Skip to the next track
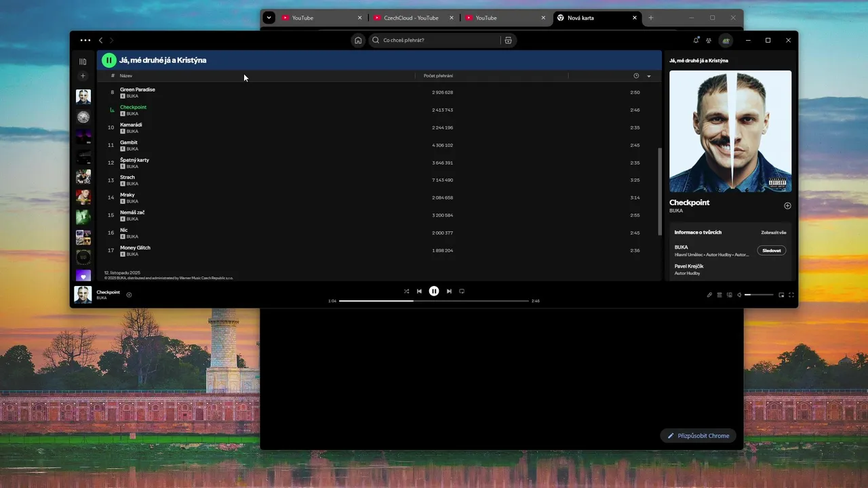This screenshot has width=868, height=488. (449, 291)
